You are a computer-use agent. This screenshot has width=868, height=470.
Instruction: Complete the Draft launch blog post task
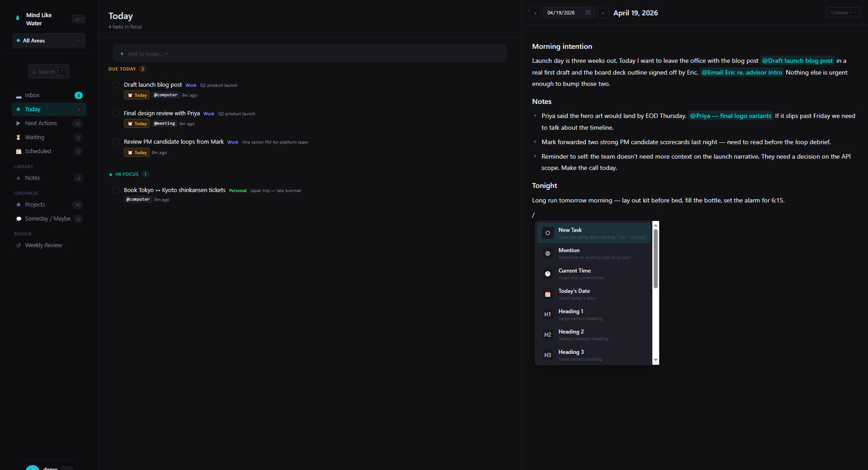coord(116,85)
